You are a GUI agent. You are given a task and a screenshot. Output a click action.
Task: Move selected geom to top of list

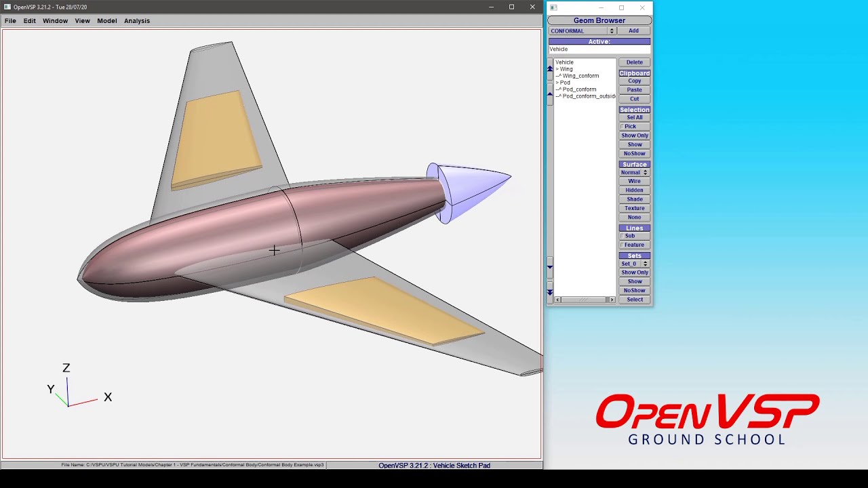pos(550,70)
